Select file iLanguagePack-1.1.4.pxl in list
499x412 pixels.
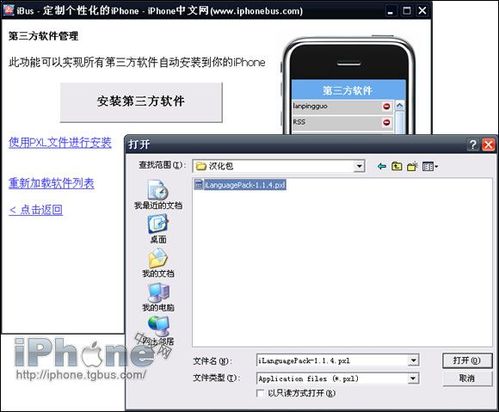(240, 185)
